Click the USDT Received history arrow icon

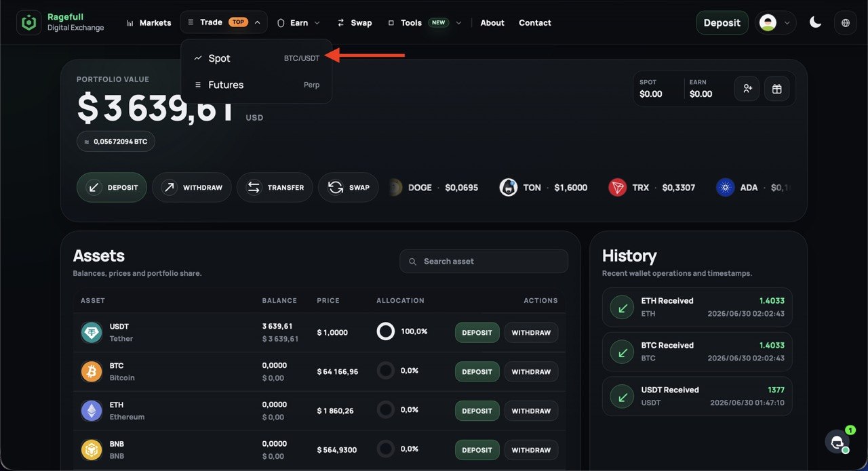point(622,396)
